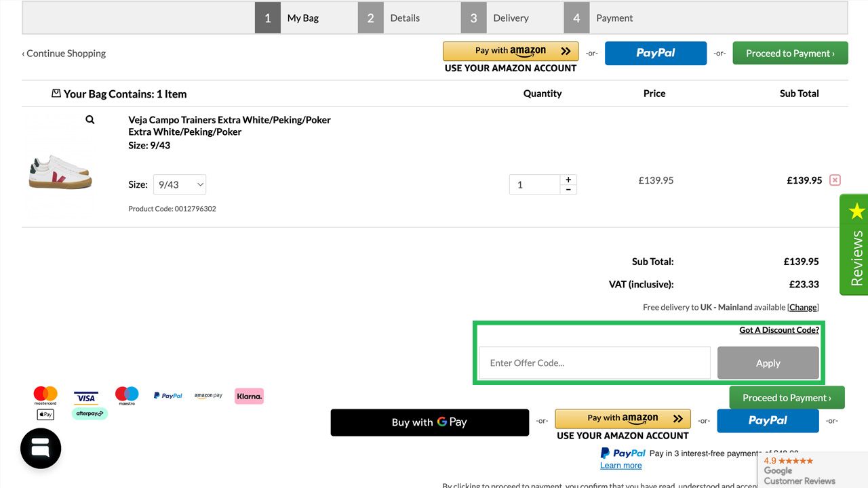Click the quantity input field
Viewport: 868px width, 488px height.
click(534, 184)
